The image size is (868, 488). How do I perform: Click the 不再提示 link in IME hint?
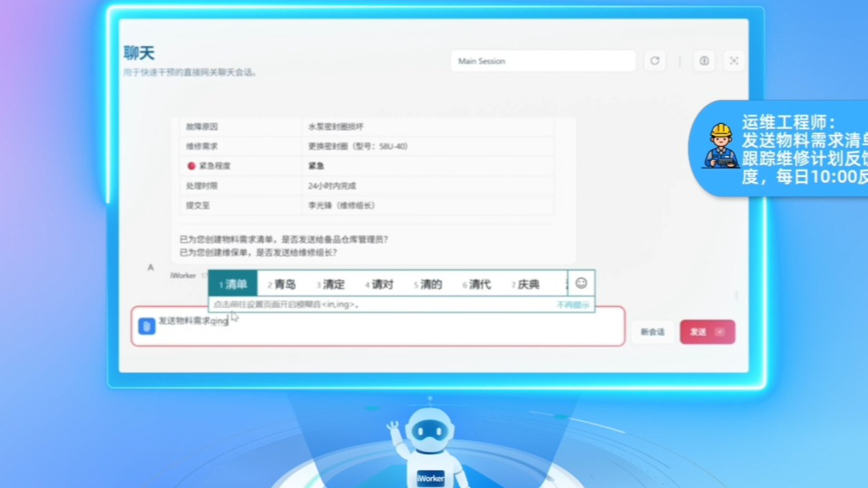[573, 304]
